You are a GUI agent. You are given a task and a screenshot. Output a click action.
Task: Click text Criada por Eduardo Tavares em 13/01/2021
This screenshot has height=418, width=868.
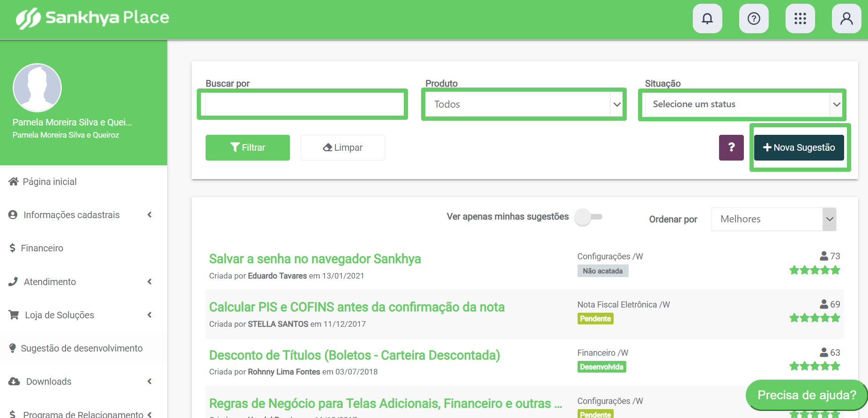[287, 276]
